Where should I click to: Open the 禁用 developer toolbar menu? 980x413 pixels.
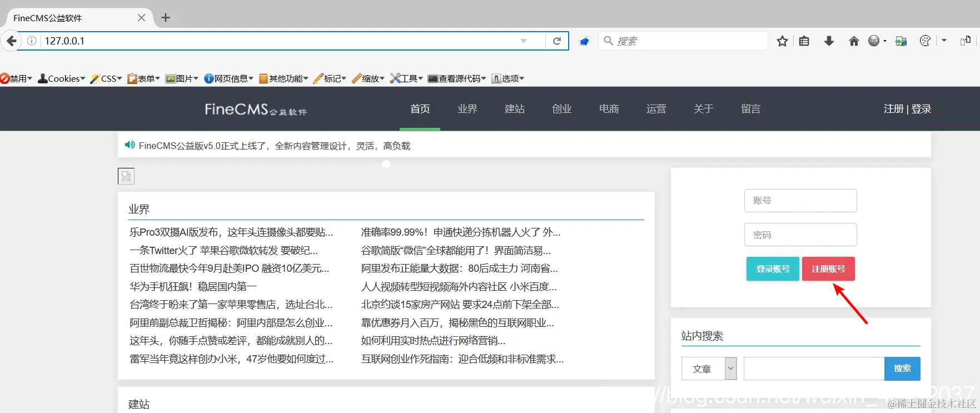pos(17,78)
